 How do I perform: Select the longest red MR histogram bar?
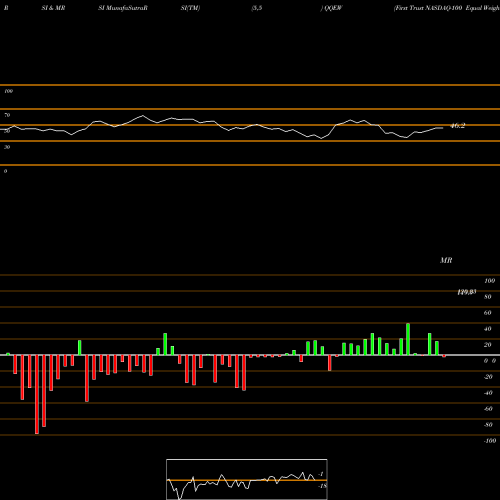37,395
